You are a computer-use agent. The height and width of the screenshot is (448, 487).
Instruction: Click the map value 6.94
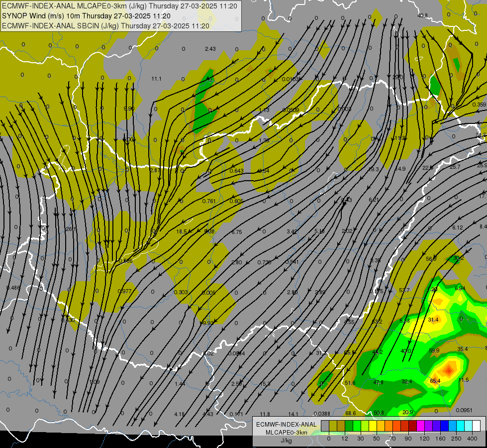point(460,288)
